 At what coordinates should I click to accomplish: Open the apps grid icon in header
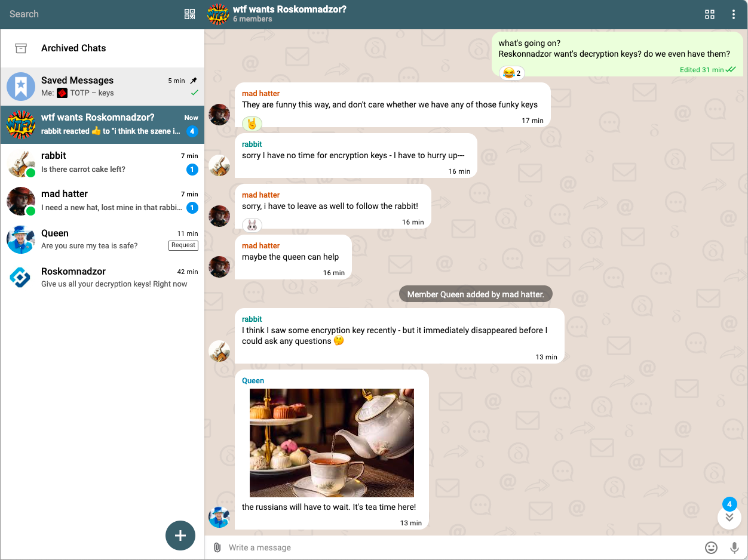click(x=710, y=14)
